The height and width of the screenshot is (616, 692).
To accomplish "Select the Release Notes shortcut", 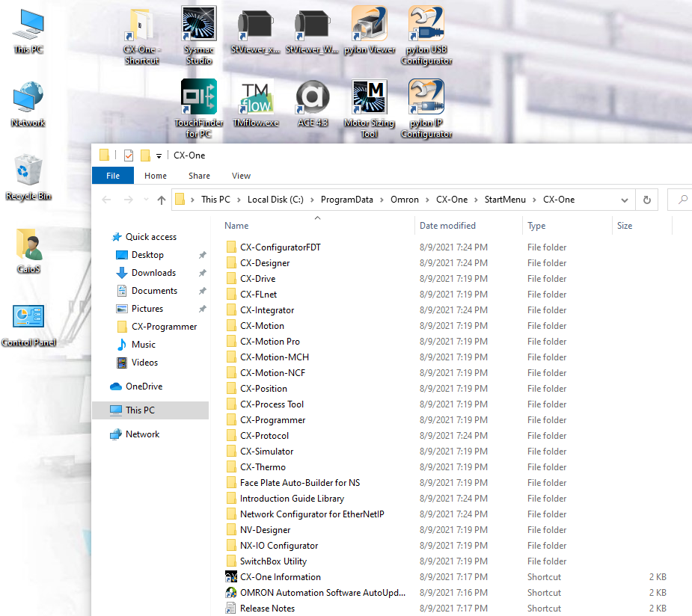I will click(x=260, y=609).
